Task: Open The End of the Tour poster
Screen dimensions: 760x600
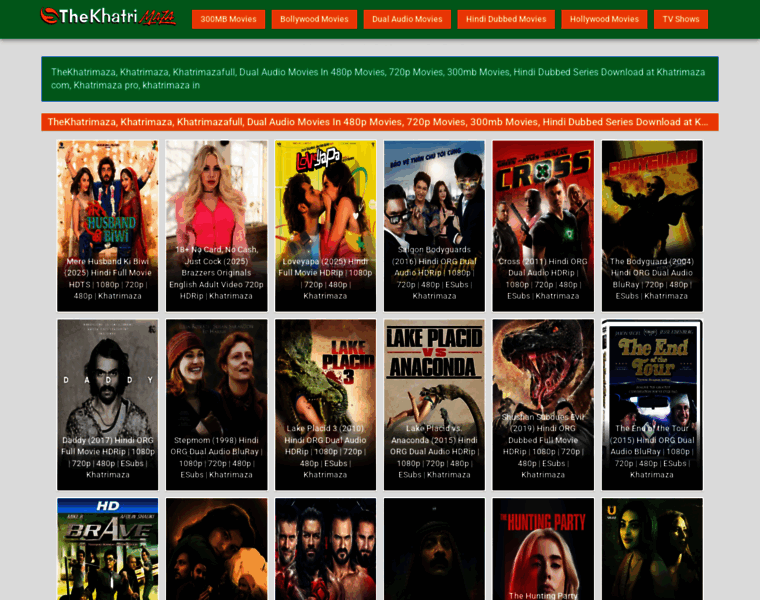Action: point(652,405)
